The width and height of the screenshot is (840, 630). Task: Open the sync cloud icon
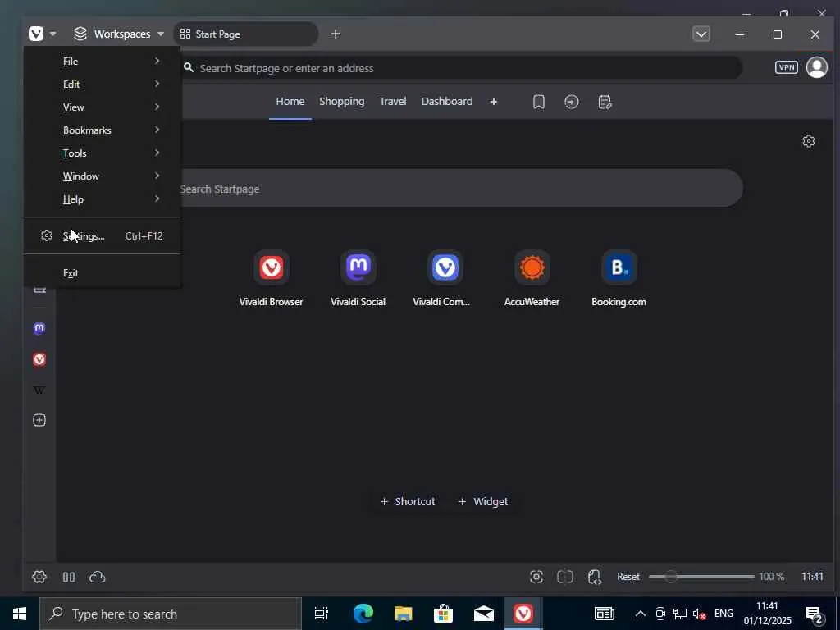[x=97, y=577]
